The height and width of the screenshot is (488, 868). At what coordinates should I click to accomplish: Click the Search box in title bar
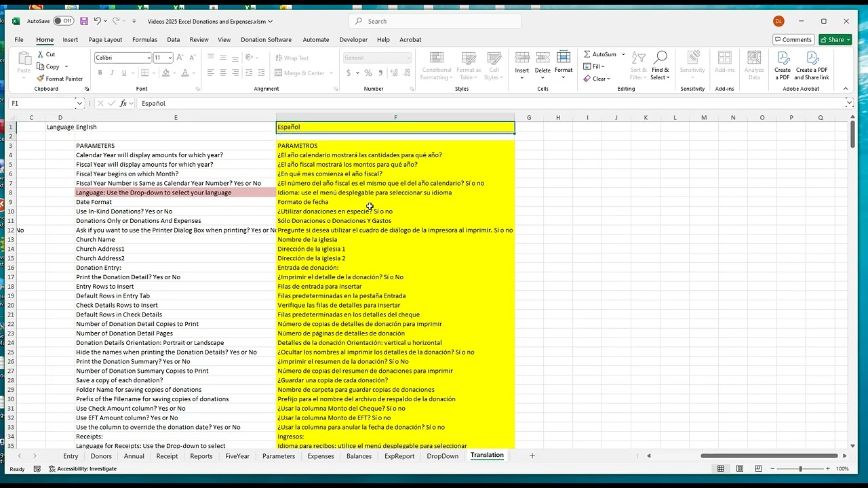coord(435,21)
